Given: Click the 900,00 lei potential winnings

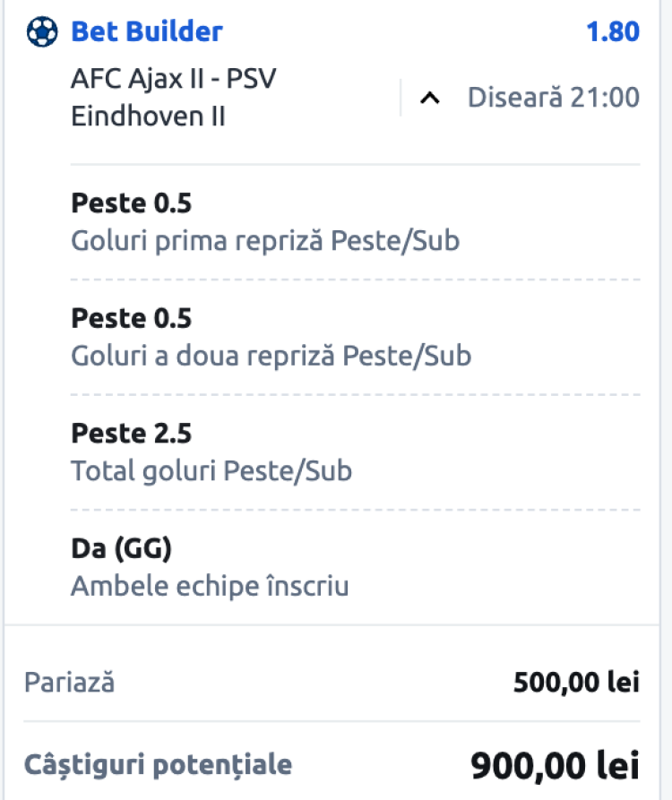Looking at the screenshot, I should coord(555,766).
